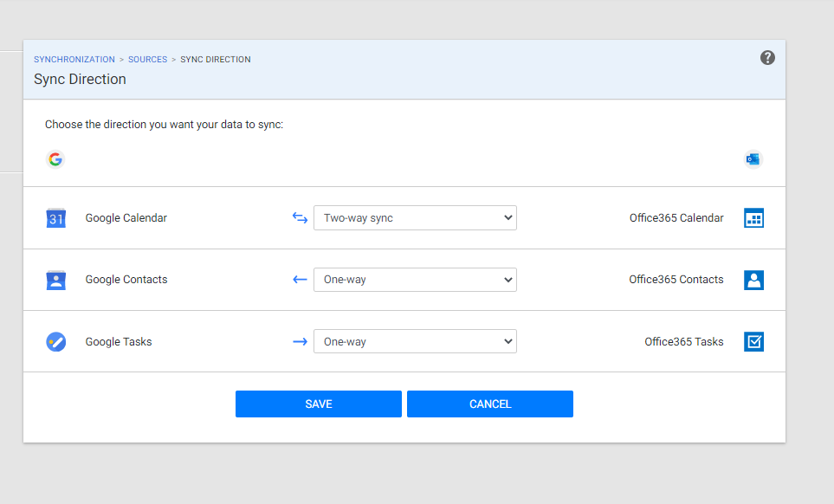Click the Google Tasks icon
Viewport: 834px width, 504px height.
[55, 341]
